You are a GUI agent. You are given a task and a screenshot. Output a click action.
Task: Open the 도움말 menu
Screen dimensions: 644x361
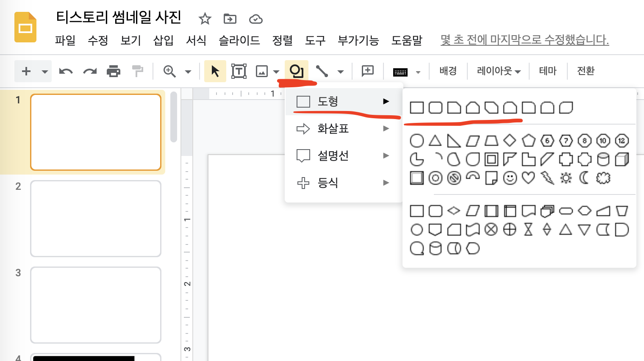(407, 40)
